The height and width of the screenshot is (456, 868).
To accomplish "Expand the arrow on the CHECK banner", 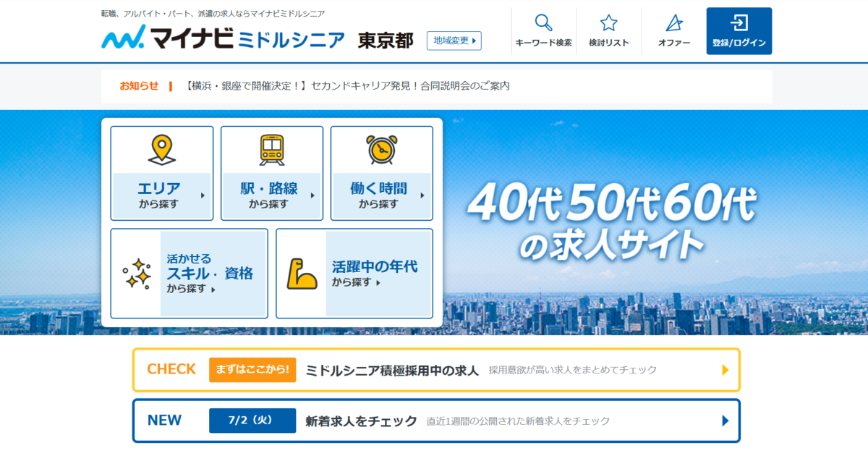I will pos(726,370).
